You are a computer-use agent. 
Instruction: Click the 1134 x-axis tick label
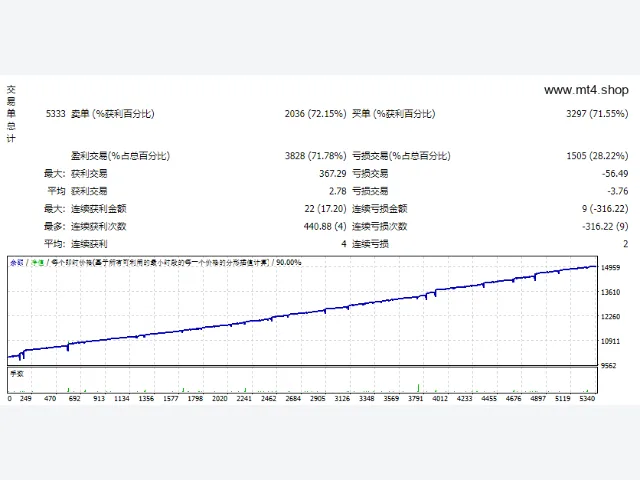(x=122, y=398)
